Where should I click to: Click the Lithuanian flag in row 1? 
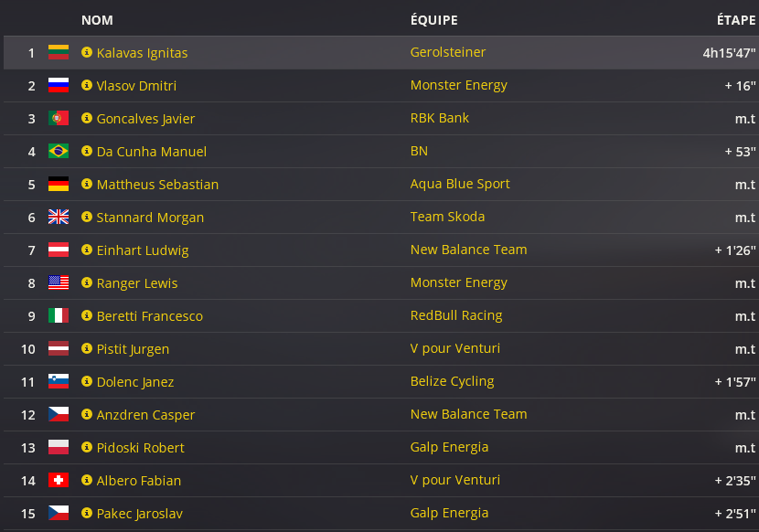59,53
